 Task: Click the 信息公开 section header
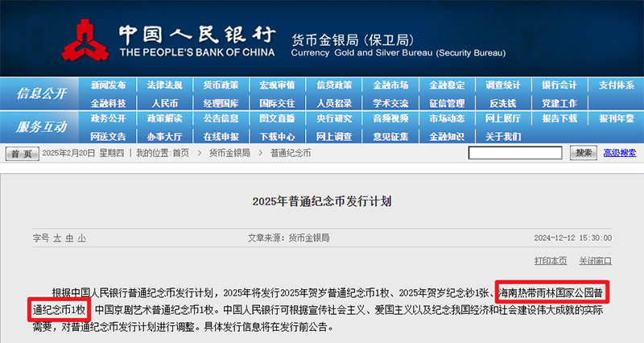(41, 93)
